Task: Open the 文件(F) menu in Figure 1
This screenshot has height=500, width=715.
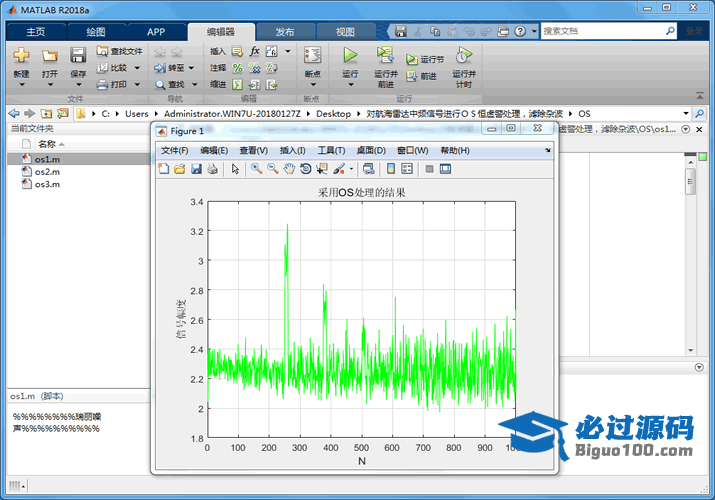Action: click(175, 150)
